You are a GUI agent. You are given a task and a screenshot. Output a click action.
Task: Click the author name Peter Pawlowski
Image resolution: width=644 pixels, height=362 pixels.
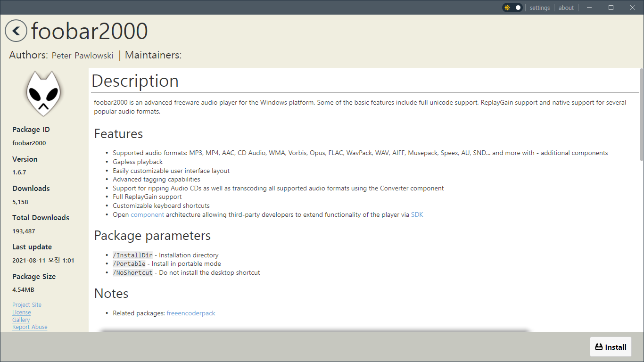(x=83, y=56)
